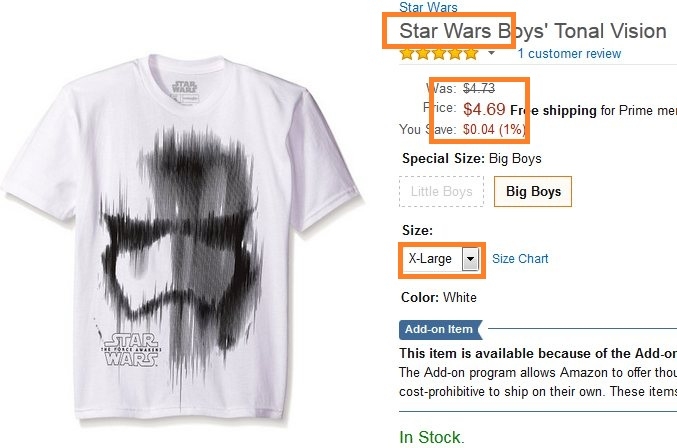Image resolution: width=677 pixels, height=448 pixels.
Task: Select the Little Boys size option
Action: tap(441, 191)
